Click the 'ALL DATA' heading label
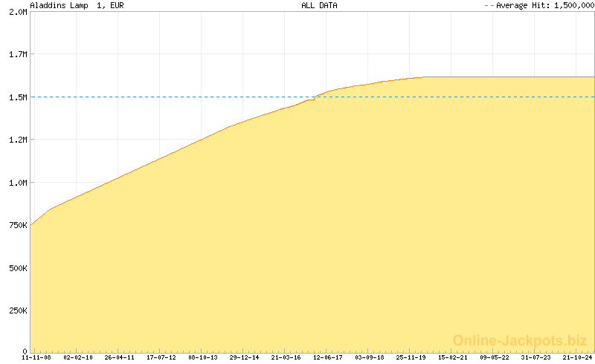Viewport: 595px width, 364px height. tap(319, 5)
